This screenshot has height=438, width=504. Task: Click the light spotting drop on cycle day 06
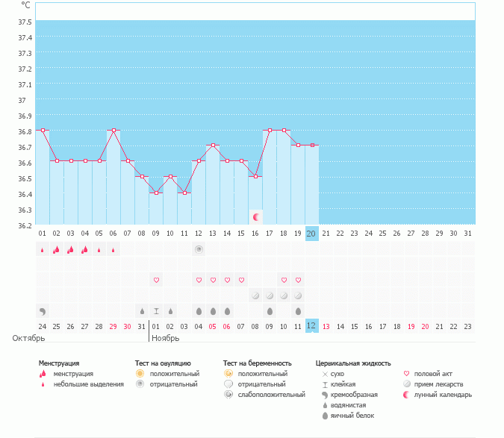(x=113, y=250)
